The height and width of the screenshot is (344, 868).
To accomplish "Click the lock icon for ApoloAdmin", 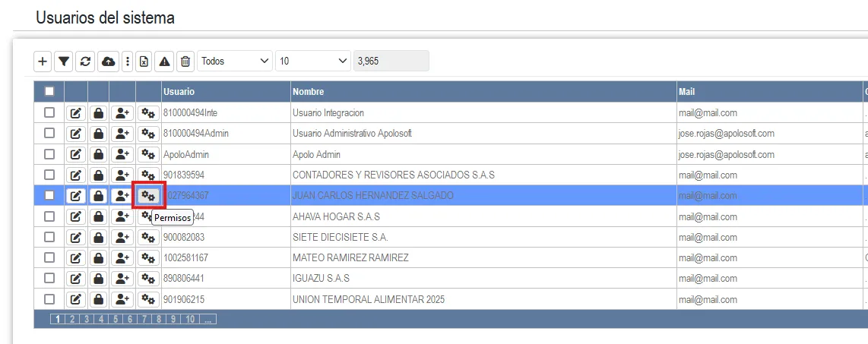I will (98, 154).
